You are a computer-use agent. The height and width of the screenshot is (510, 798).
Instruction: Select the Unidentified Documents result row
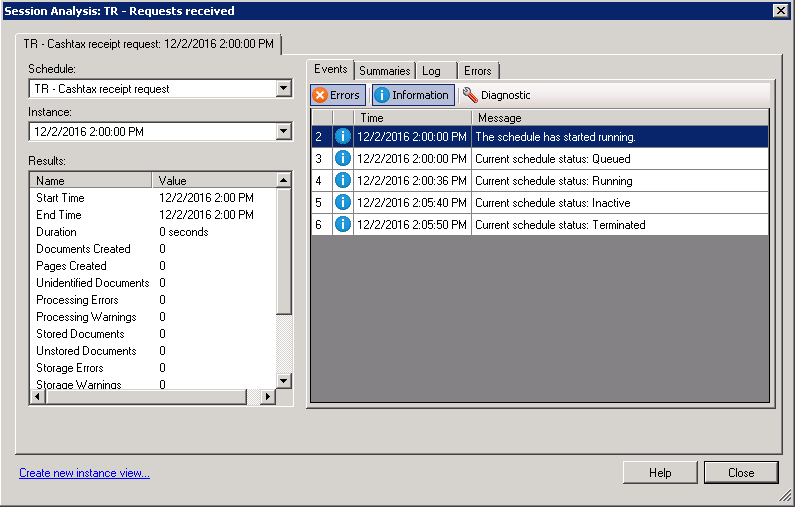pos(154,282)
